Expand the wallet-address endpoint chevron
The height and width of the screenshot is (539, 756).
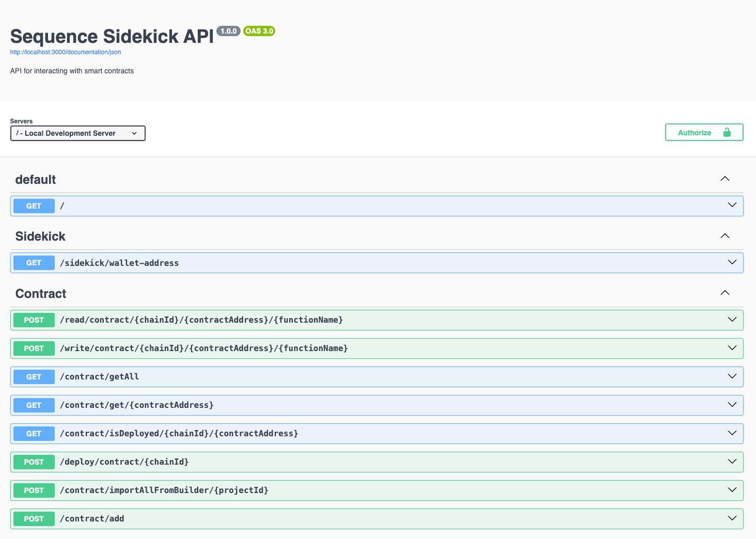732,262
